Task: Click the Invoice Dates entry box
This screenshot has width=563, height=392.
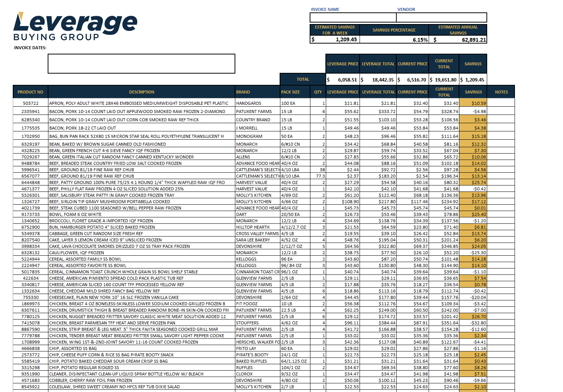Action: (x=142, y=63)
